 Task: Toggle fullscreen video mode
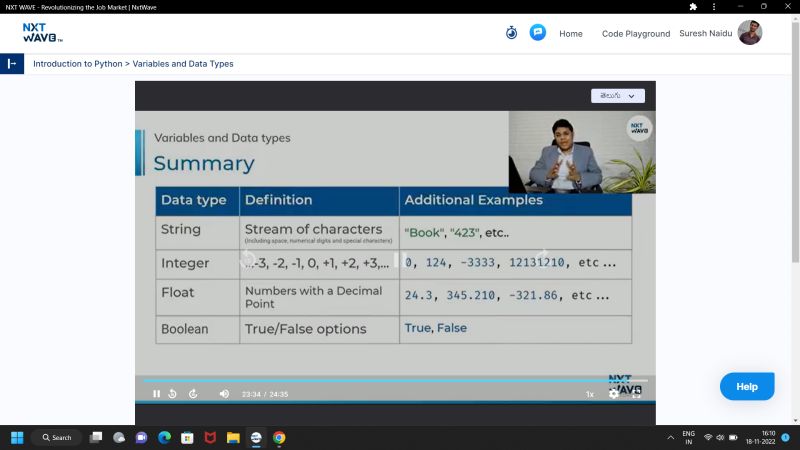point(636,394)
